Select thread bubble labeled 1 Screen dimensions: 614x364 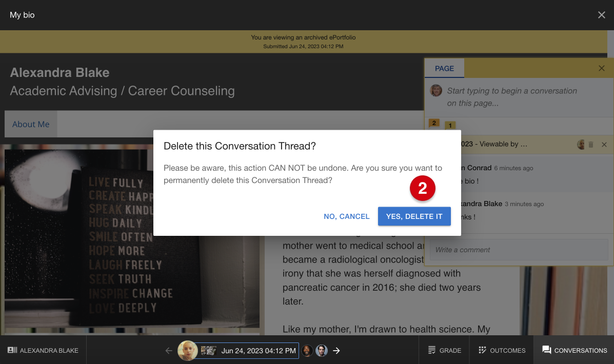[x=450, y=126]
